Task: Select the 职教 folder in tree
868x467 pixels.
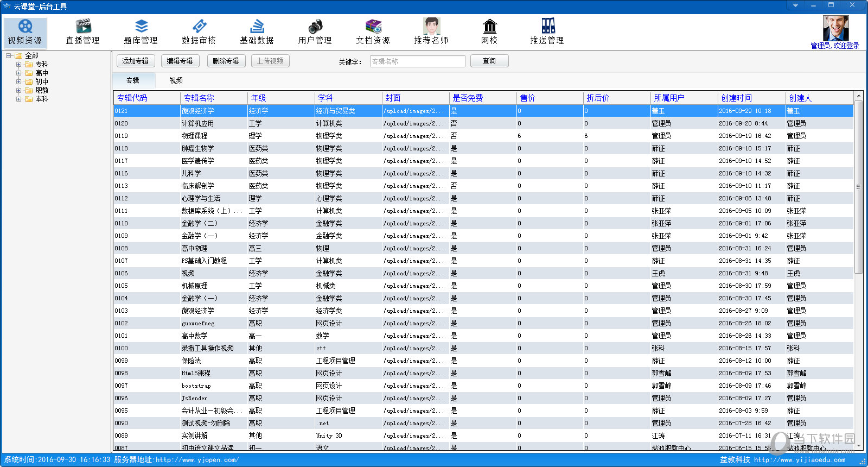Action: [x=42, y=90]
